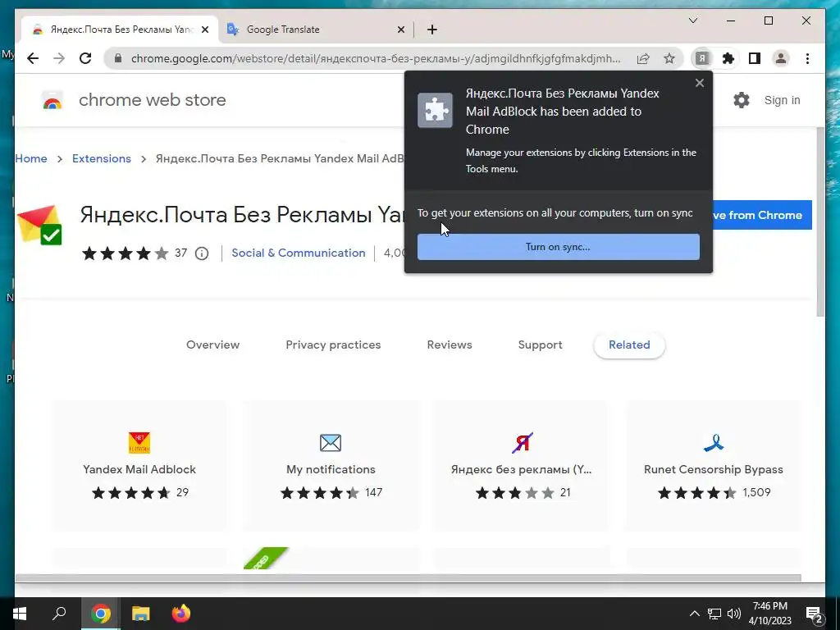This screenshot has width=840, height=630.
Task: Dismiss the extension added popup
Action: coord(699,83)
